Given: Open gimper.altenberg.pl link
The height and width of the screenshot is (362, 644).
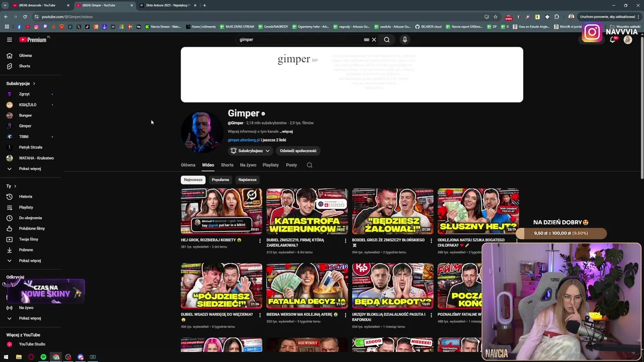Looking at the screenshot, I should (244, 140).
